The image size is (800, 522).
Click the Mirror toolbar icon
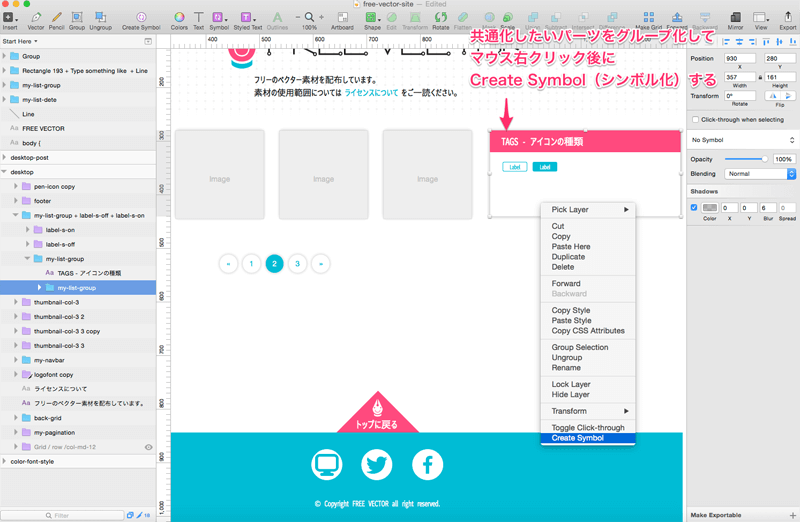point(736,18)
